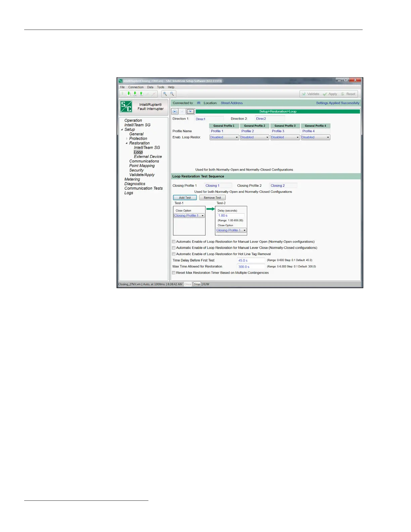Select External Device in the tree
The image size is (411, 532).
148,157
